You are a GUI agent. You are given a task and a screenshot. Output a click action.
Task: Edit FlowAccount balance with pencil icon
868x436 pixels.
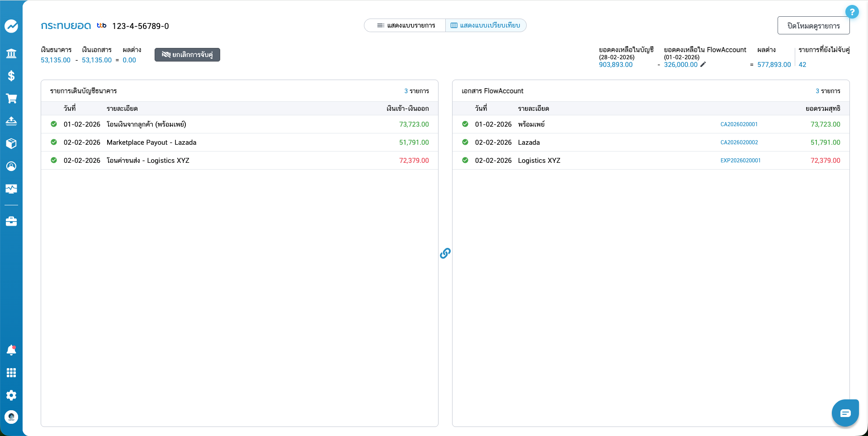pos(703,65)
